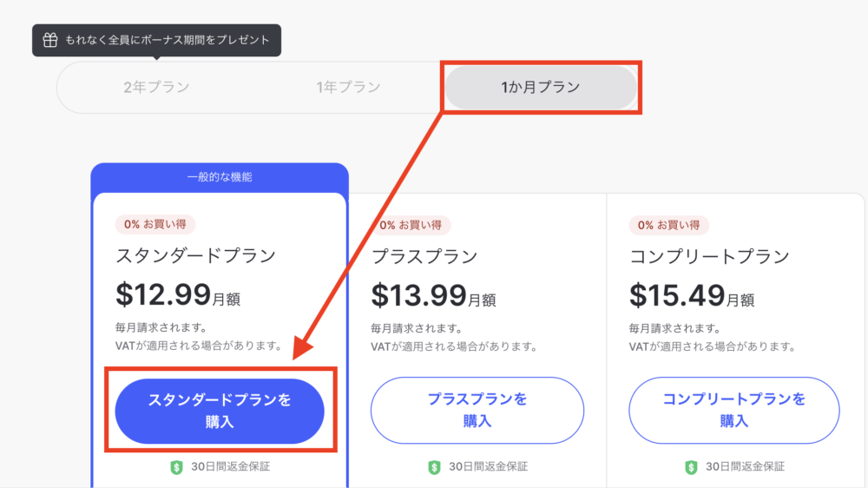Select the 1か月プラン tab
Image resolution: width=868 pixels, height=488 pixels.
[x=541, y=88]
